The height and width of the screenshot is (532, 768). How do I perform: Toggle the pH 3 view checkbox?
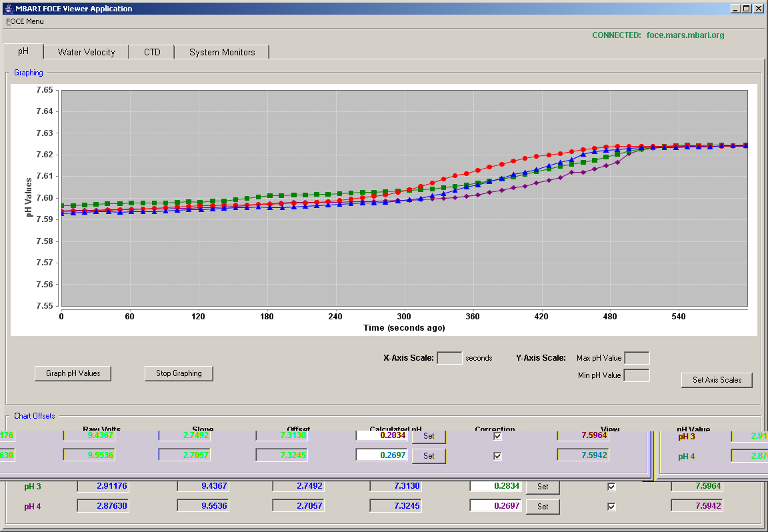(x=611, y=487)
